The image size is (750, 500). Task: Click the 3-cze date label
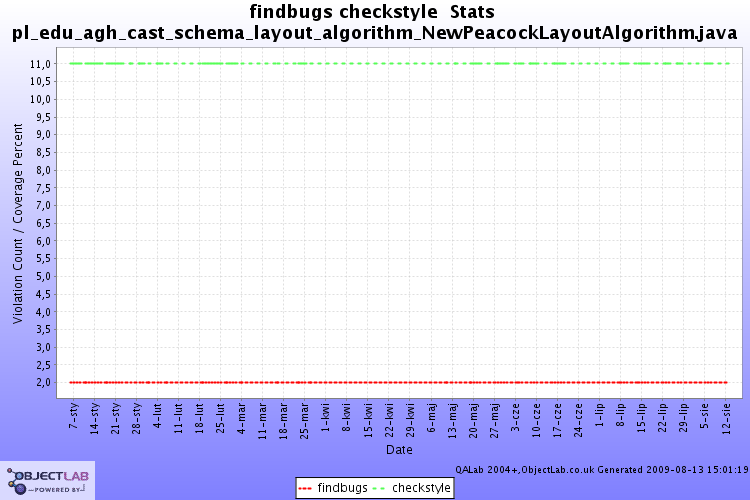coord(516,417)
